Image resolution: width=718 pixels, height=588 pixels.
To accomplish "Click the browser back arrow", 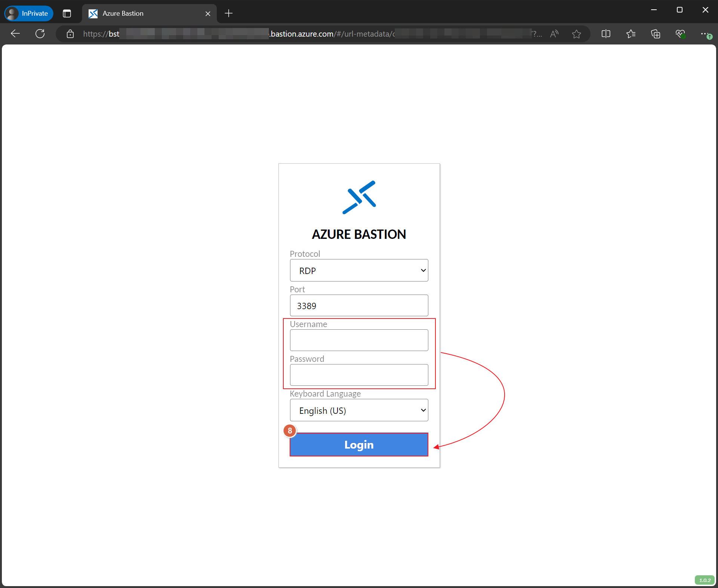I will [x=15, y=34].
